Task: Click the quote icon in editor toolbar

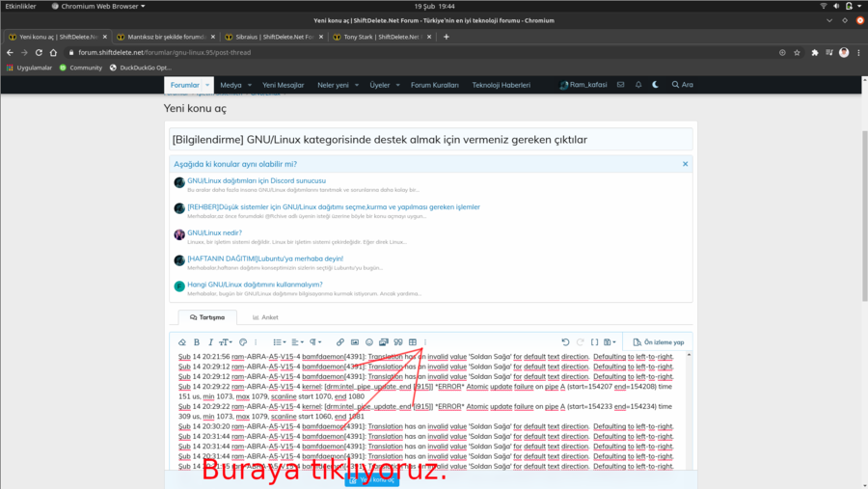Action: 398,342
